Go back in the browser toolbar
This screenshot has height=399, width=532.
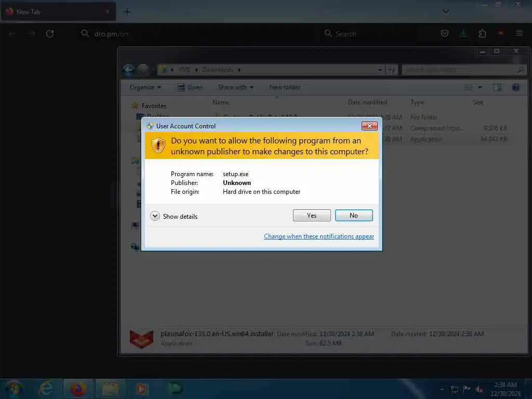(x=12, y=34)
